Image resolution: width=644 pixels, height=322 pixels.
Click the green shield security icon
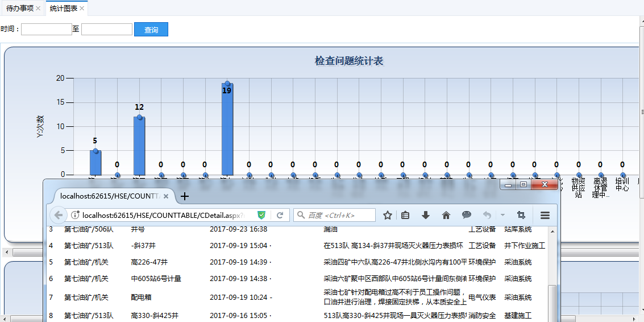(x=261, y=215)
